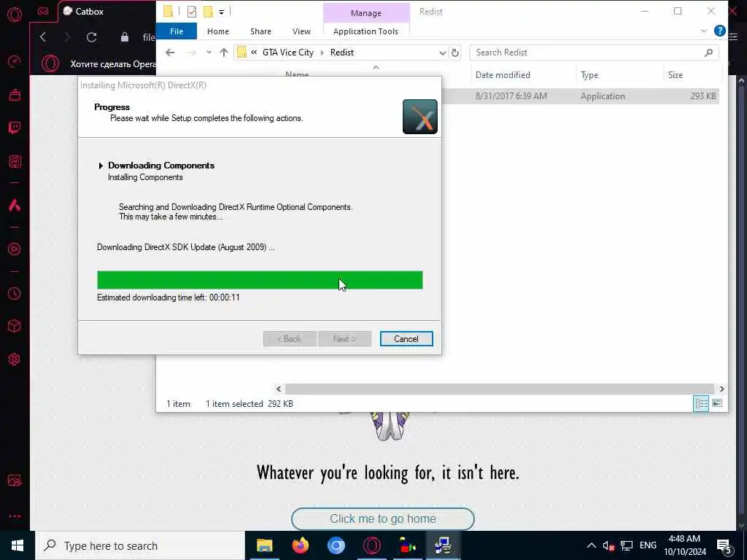Open the GX Corner gamepad icon

(x=43, y=12)
